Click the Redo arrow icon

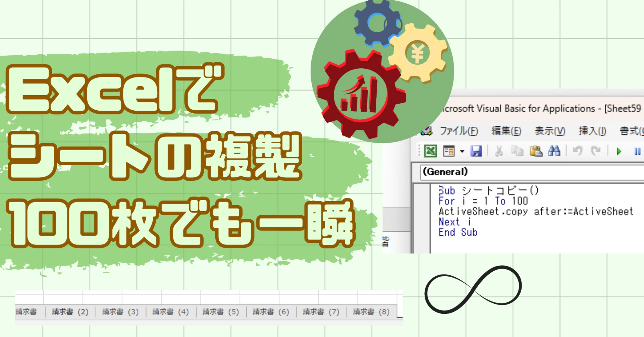pos(596,151)
